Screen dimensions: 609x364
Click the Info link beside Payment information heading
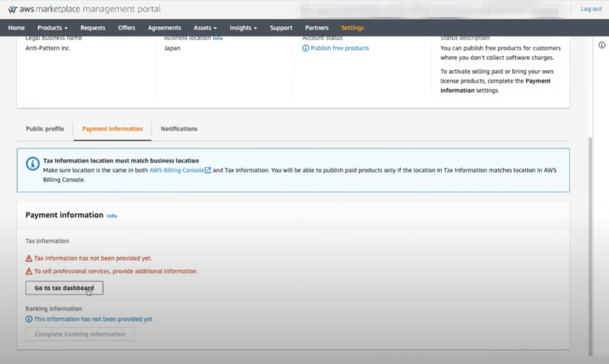(112, 216)
